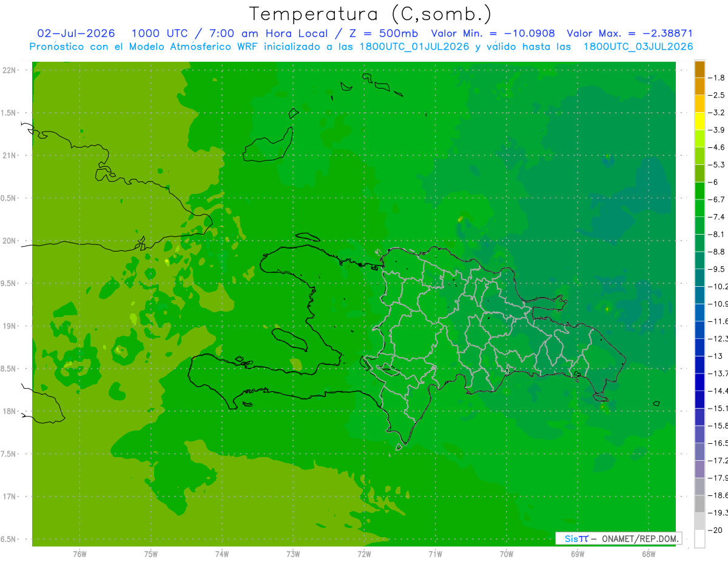Click the legend value "-15.8"
Viewport: 728px width, 562px height.
718,426
